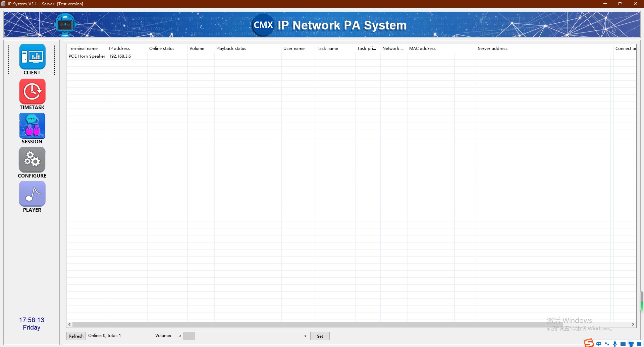This screenshot has width=644, height=347.
Task: Click the Set button to apply volume
Action: click(320, 336)
